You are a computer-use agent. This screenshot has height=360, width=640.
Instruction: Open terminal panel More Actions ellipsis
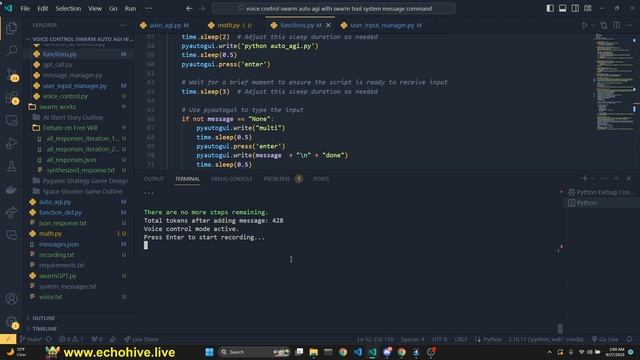(604, 178)
